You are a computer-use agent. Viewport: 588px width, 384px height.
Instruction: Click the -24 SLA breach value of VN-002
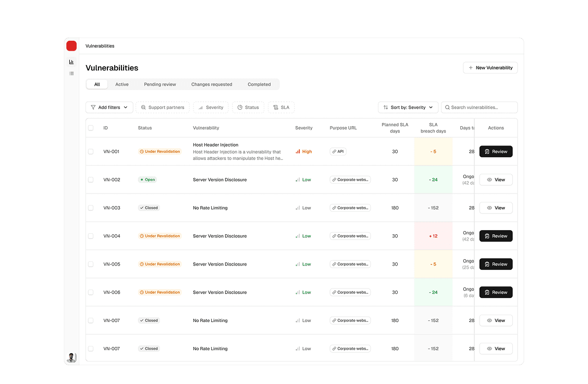(433, 180)
